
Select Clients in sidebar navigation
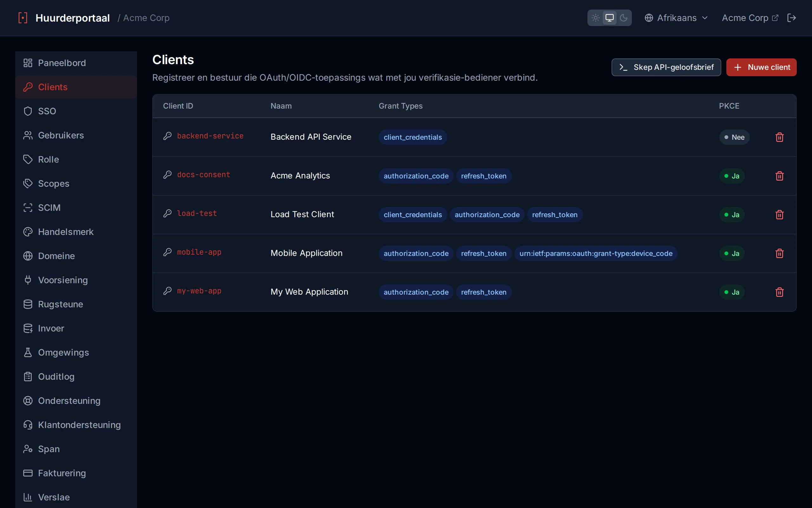point(76,87)
